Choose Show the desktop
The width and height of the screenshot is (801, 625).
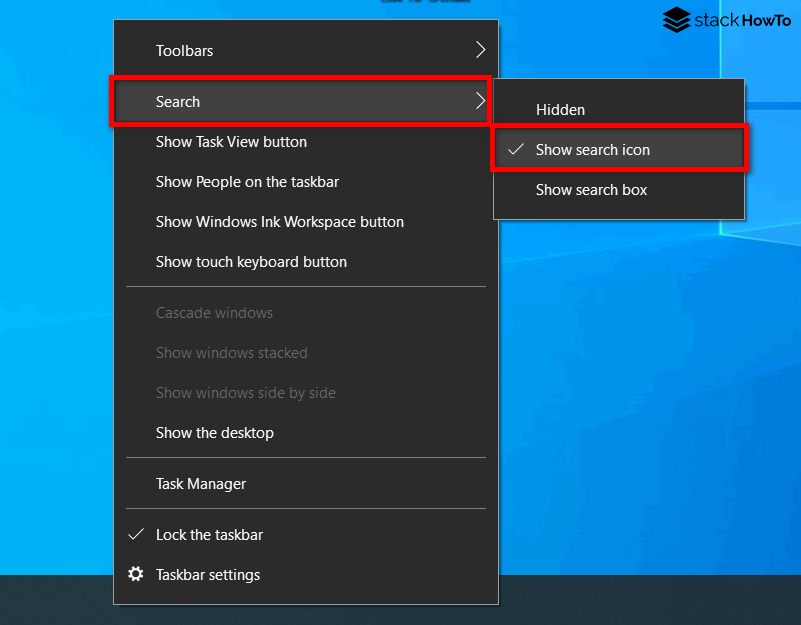pyautogui.click(x=214, y=432)
